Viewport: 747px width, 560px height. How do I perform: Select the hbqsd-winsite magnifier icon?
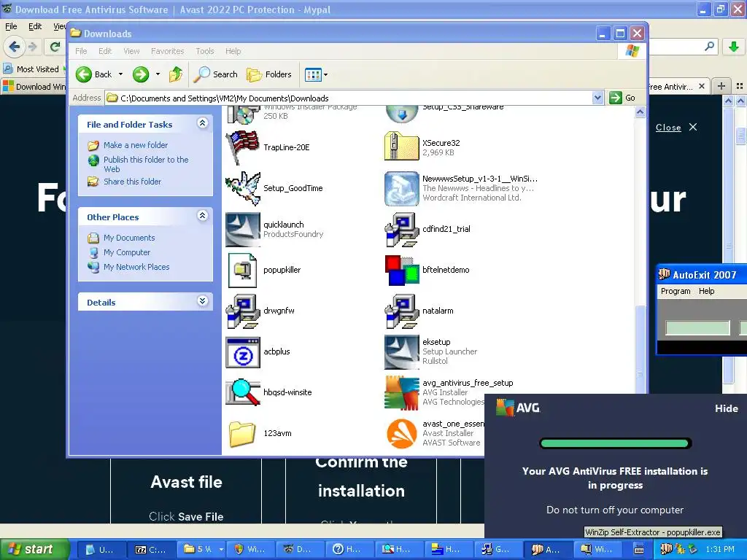pyautogui.click(x=243, y=392)
